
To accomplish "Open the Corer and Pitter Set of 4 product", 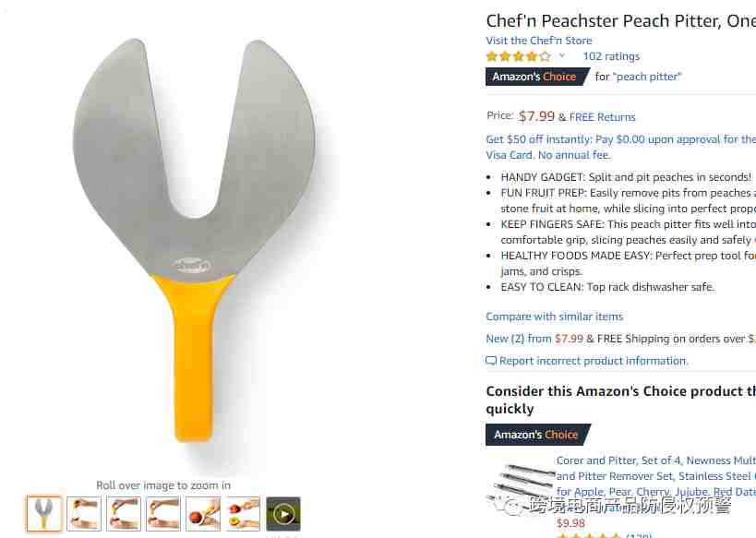I will tap(655, 476).
